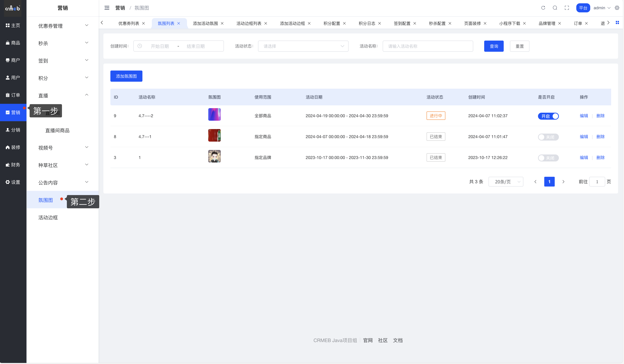The height and width of the screenshot is (364, 624).
Task: Click 编辑 for activity 4.7----2
Action: coord(584,116)
